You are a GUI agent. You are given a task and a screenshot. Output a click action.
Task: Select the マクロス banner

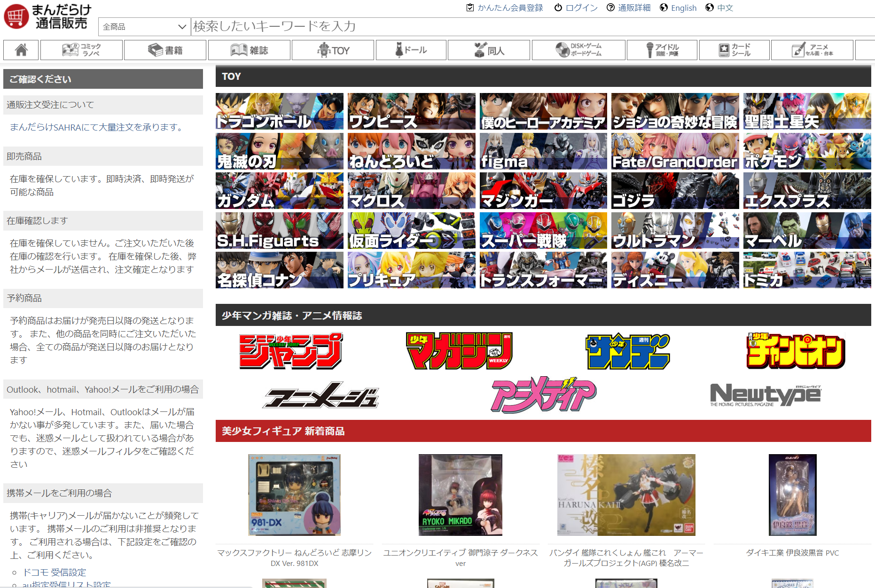pyautogui.click(x=412, y=191)
